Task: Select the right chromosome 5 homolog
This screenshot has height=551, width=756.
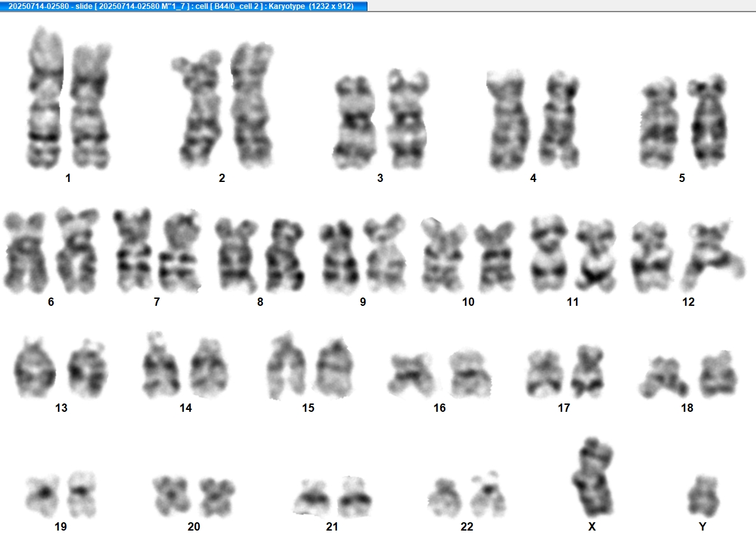Action: pos(708,121)
